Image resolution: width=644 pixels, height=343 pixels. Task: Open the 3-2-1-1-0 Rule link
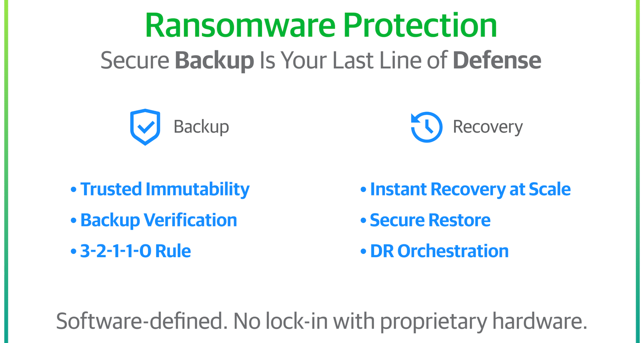[x=136, y=251]
